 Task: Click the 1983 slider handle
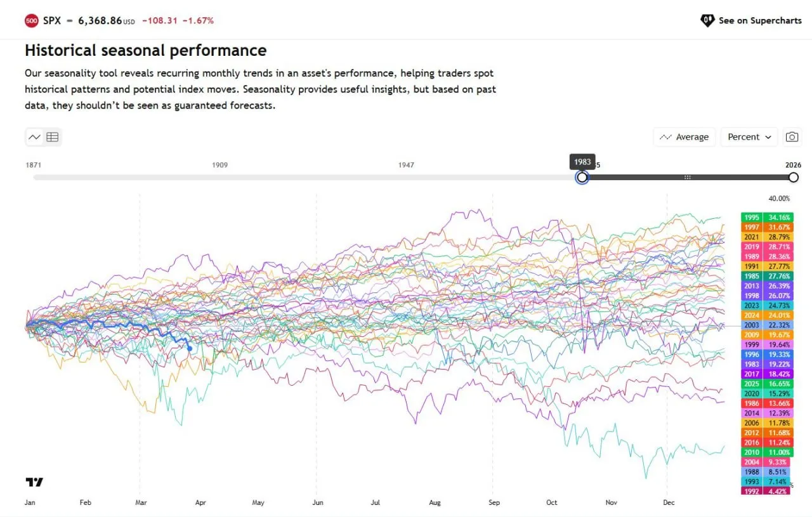click(582, 178)
